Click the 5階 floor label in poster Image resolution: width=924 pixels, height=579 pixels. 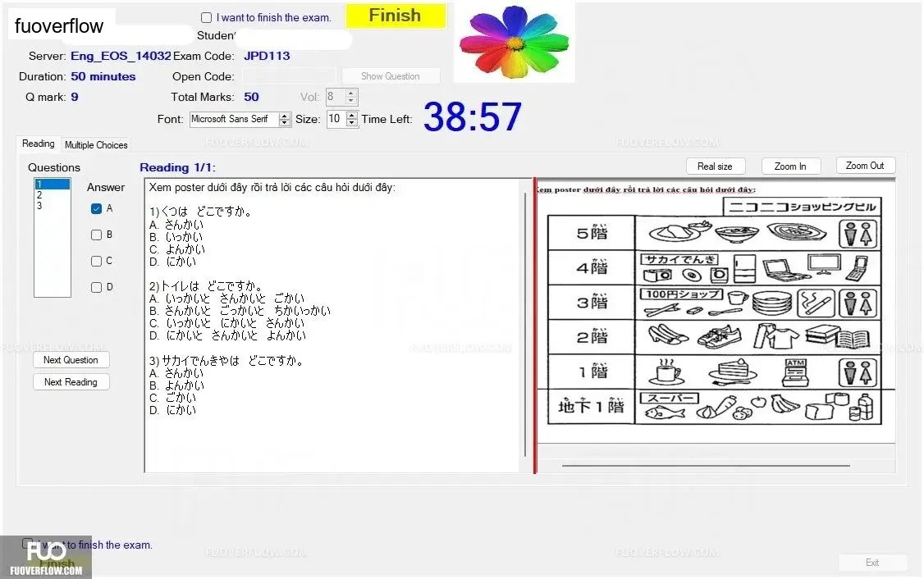tap(592, 233)
